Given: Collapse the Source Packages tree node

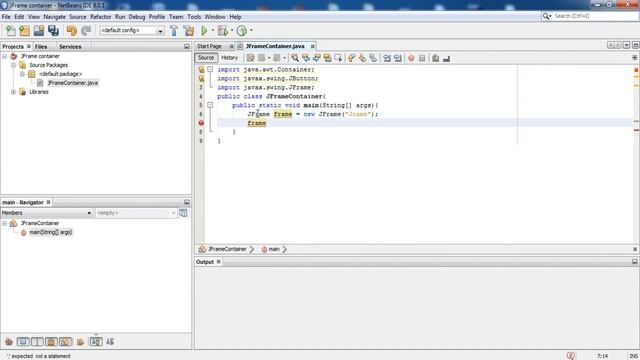Looking at the screenshot, I should tap(13, 65).
